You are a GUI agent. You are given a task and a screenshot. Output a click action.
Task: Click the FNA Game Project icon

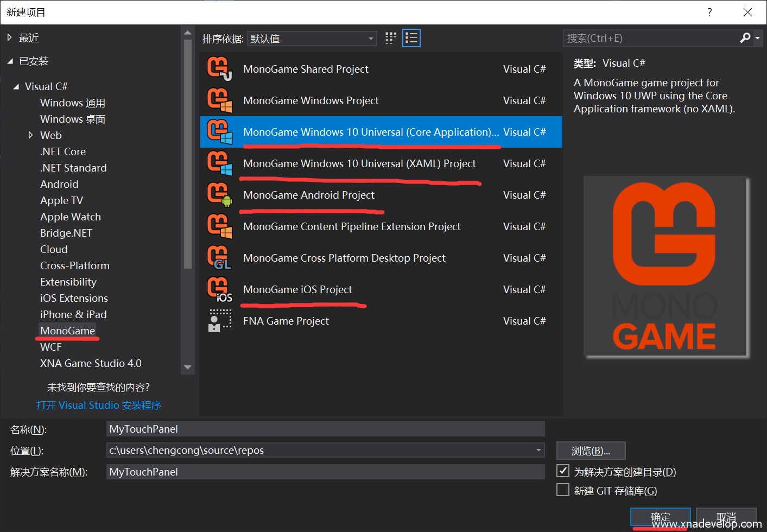point(219,321)
